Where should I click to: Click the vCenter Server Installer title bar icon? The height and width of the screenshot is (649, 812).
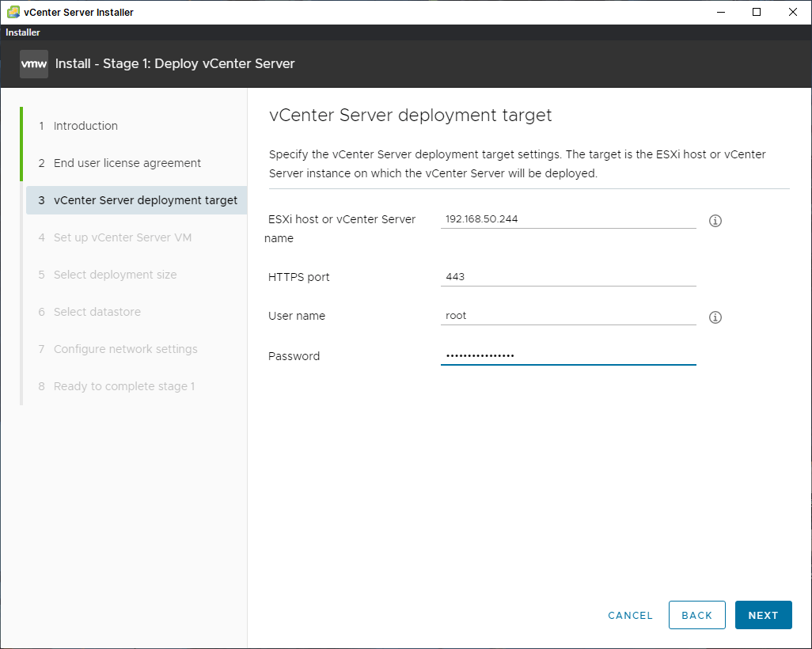[13, 12]
